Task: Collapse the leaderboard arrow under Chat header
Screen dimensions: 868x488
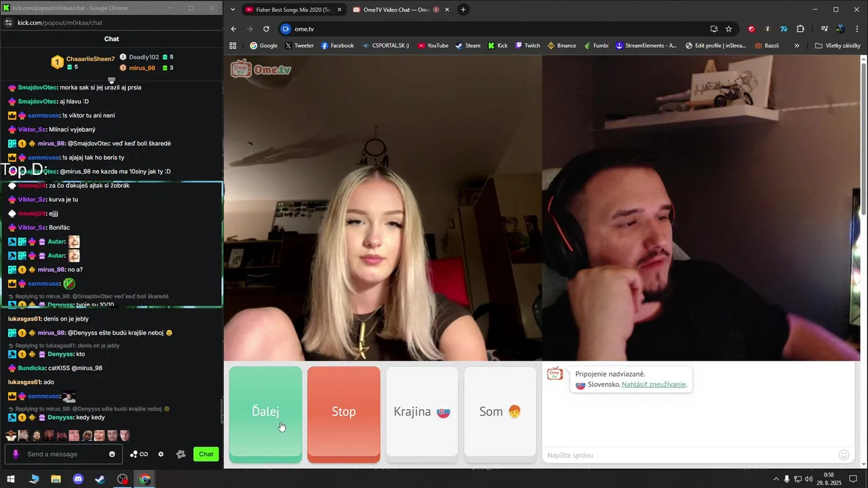Action: point(112,81)
